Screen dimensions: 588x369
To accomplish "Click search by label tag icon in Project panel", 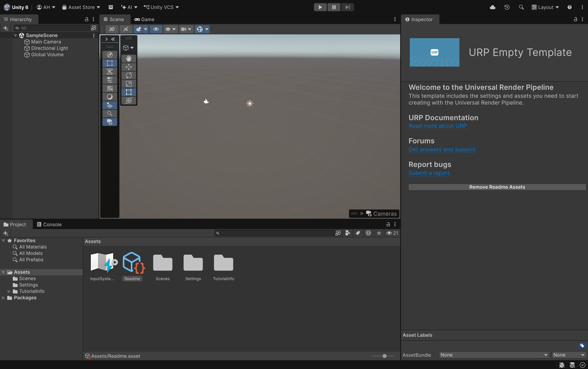I will tap(358, 233).
